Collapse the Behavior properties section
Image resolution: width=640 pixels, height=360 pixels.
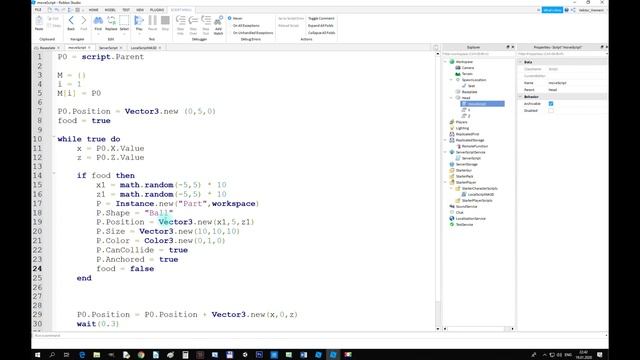click(520, 97)
